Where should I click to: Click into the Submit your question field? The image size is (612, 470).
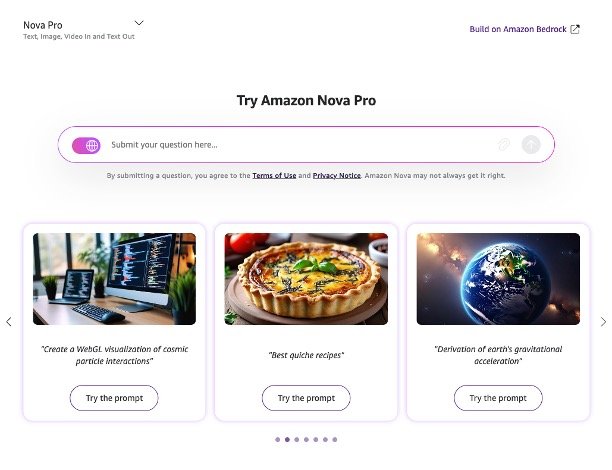pyautogui.click(x=301, y=145)
